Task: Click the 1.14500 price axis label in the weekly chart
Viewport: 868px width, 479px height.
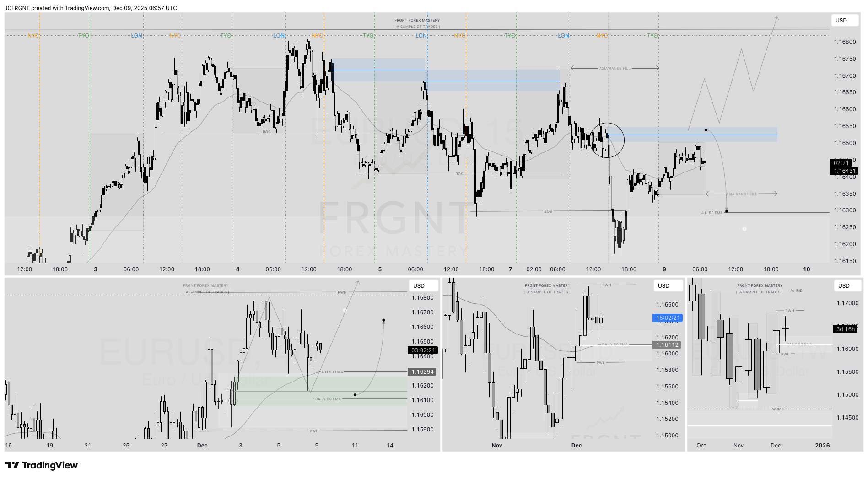Action: pos(848,418)
